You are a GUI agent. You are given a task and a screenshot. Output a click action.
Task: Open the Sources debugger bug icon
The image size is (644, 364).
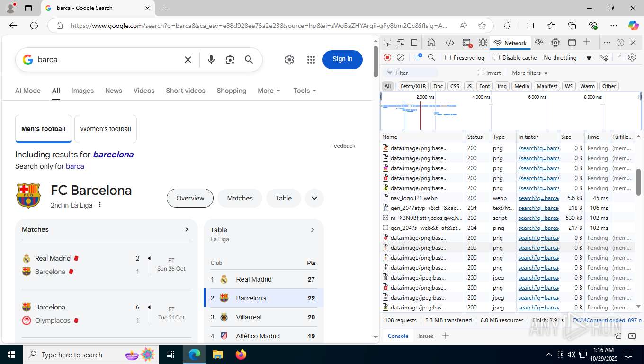(x=483, y=43)
